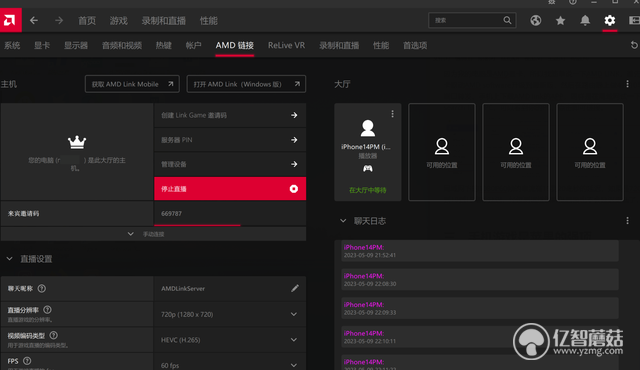
Task: Switch to the 音频和视频 tab
Action: pos(122,45)
